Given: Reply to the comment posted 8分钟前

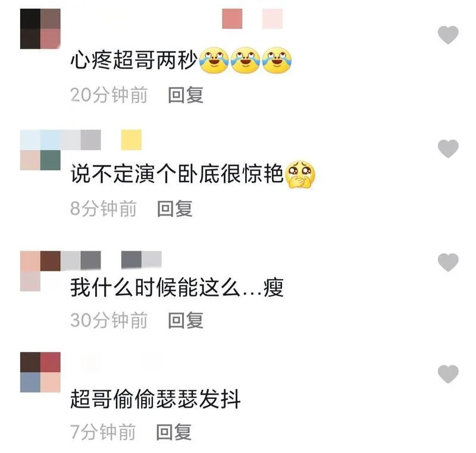Looking at the screenshot, I should pyautogui.click(x=175, y=209).
